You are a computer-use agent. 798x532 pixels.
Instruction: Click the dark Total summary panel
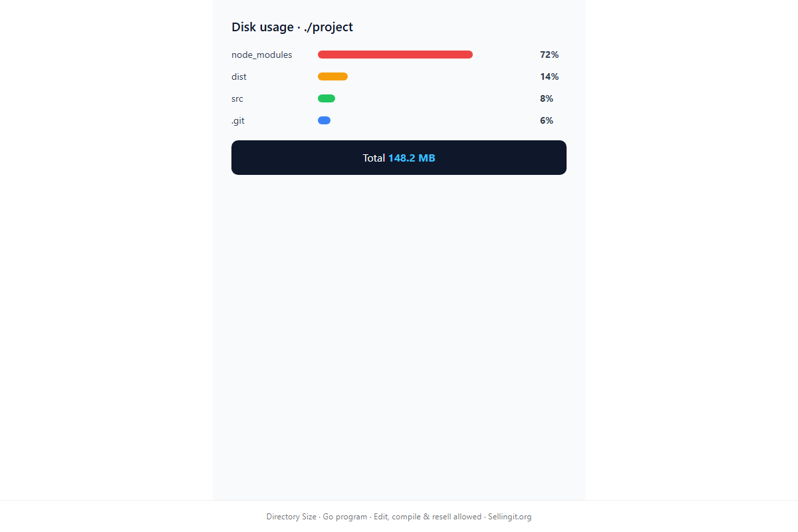point(399,158)
